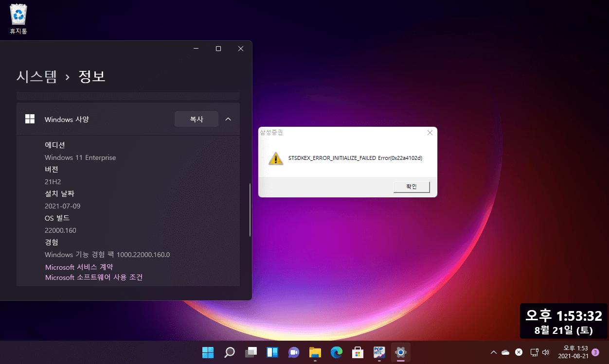This screenshot has width=609, height=364.
Task: Maximize the Settings window
Action: coord(218,49)
